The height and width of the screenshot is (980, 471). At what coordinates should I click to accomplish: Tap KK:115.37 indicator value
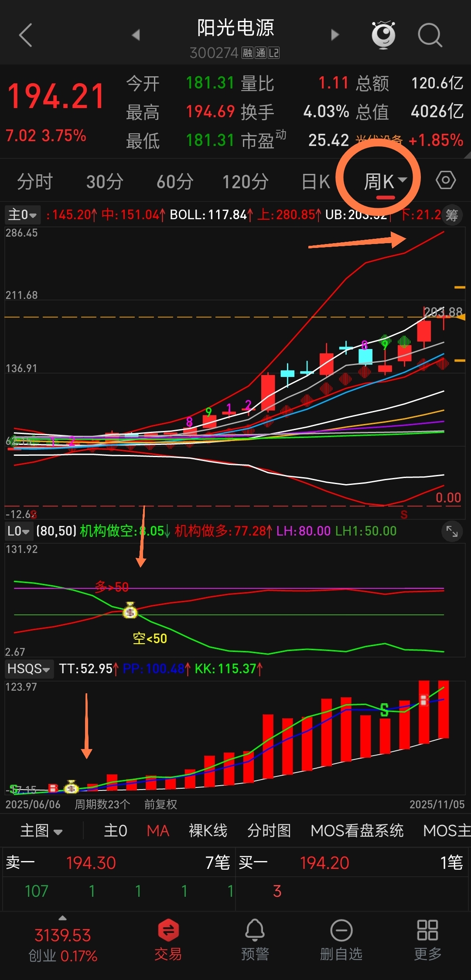point(229,669)
